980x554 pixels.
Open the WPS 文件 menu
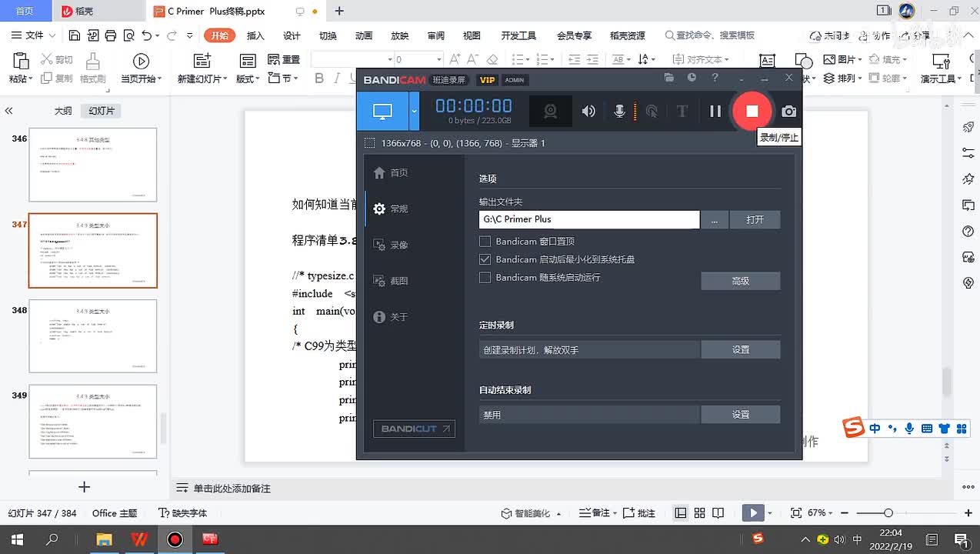[35, 35]
